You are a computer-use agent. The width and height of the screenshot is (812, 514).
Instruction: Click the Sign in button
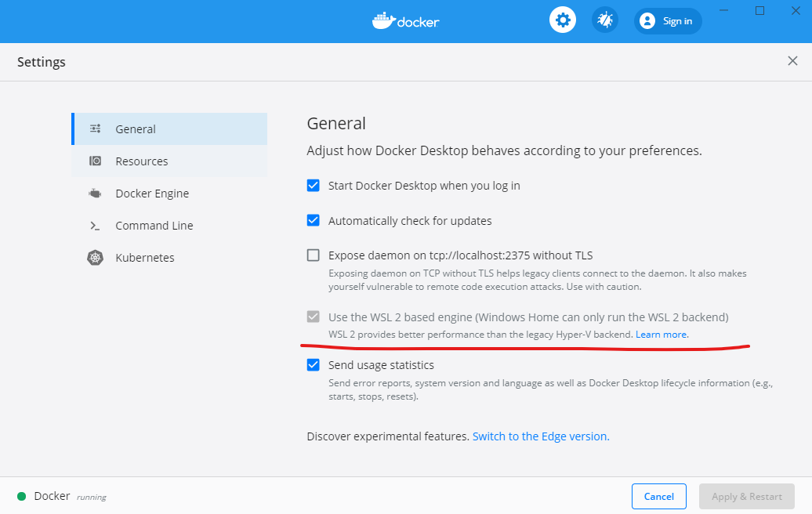(668, 20)
